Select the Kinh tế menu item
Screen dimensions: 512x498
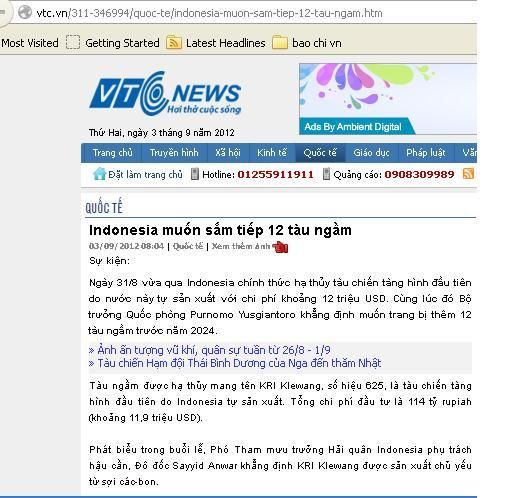click(272, 153)
